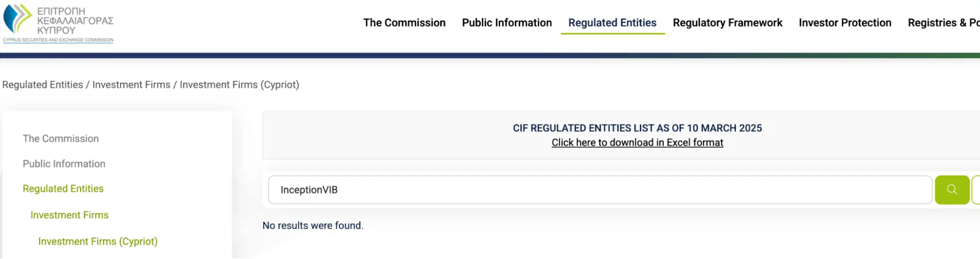Viewport: 980px width, 259px height.
Task: Open the Regulatory Framework top menu
Action: 727,23
